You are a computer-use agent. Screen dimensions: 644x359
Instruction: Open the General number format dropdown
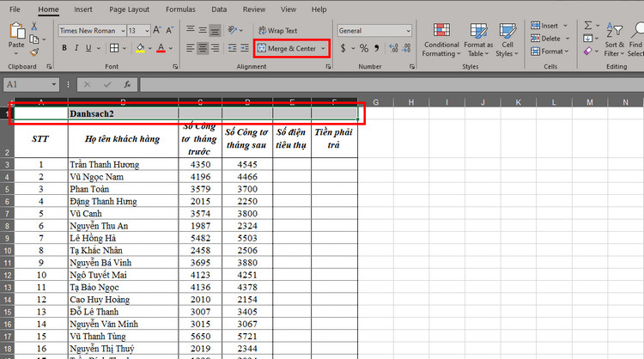pyautogui.click(x=408, y=31)
